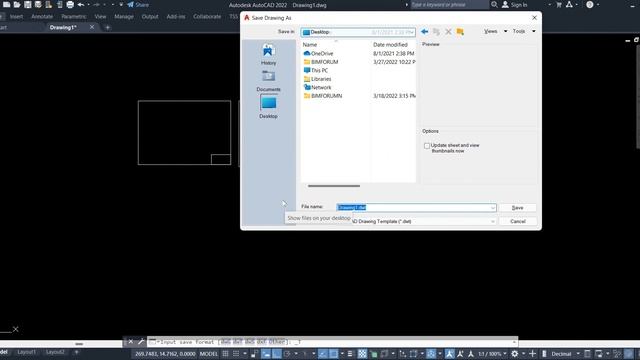Click the horizontal scrollbar in the file list
640x360 pixels.
(x=334, y=186)
